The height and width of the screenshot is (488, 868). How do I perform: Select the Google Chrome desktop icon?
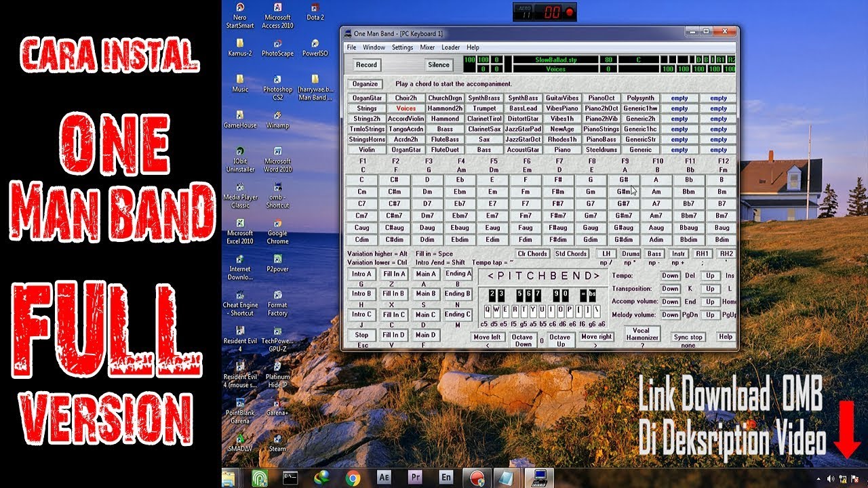277,231
